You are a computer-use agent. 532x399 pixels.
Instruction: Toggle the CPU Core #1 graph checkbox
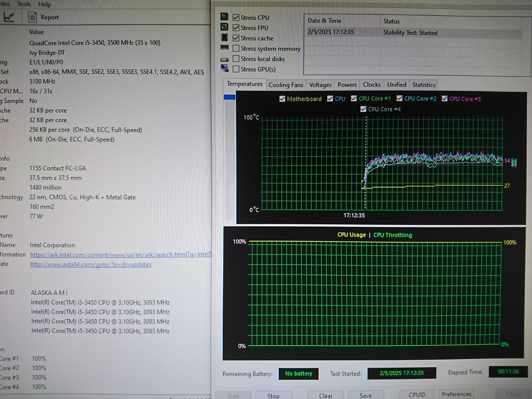click(x=354, y=98)
